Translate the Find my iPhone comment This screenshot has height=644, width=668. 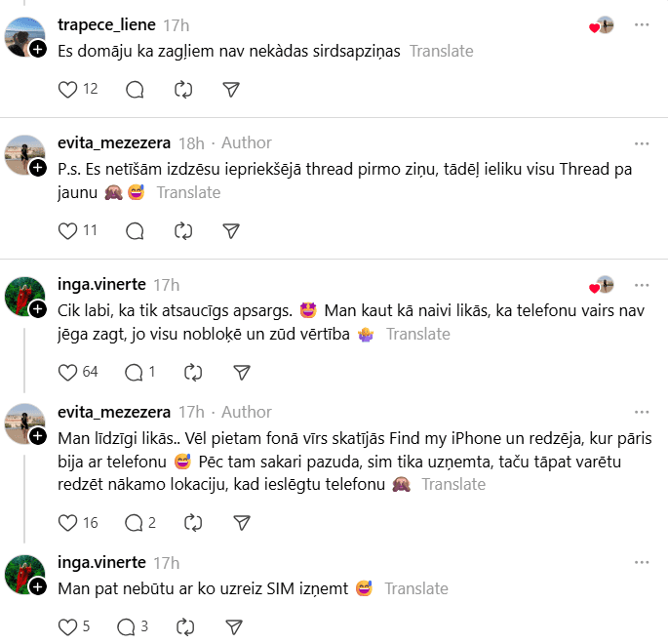[x=453, y=484]
